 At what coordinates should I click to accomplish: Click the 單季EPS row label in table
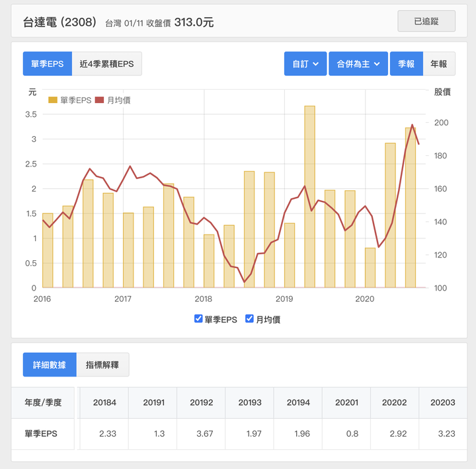[41, 433]
